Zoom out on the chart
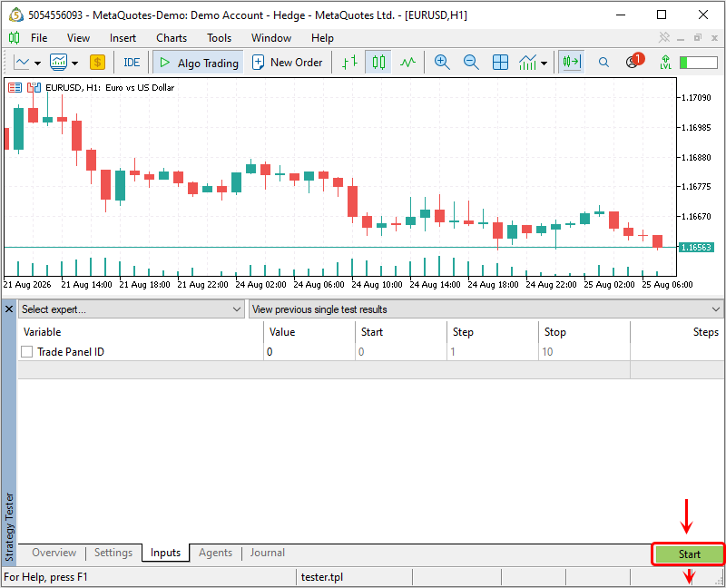The image size is (726, 588). pos(471,62)
